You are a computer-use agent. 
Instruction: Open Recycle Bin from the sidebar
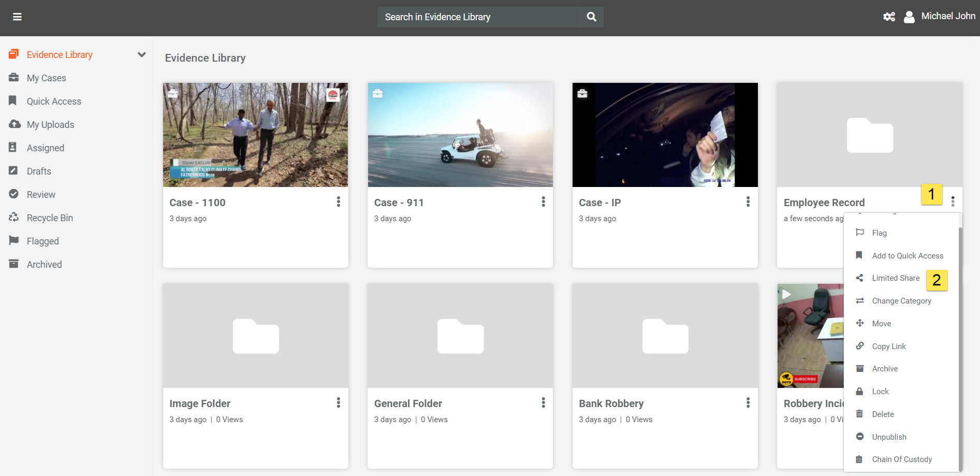pos(50,218)
